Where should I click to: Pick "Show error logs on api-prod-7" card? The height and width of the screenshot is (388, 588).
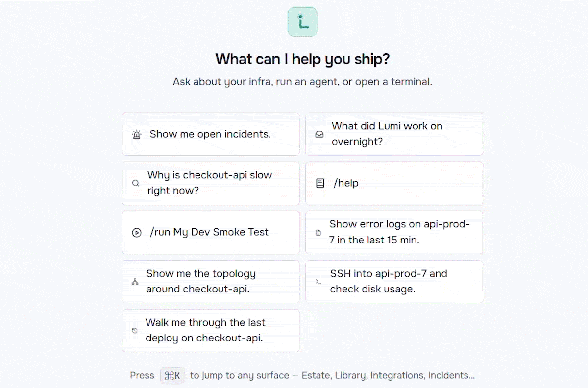[394, 233]
